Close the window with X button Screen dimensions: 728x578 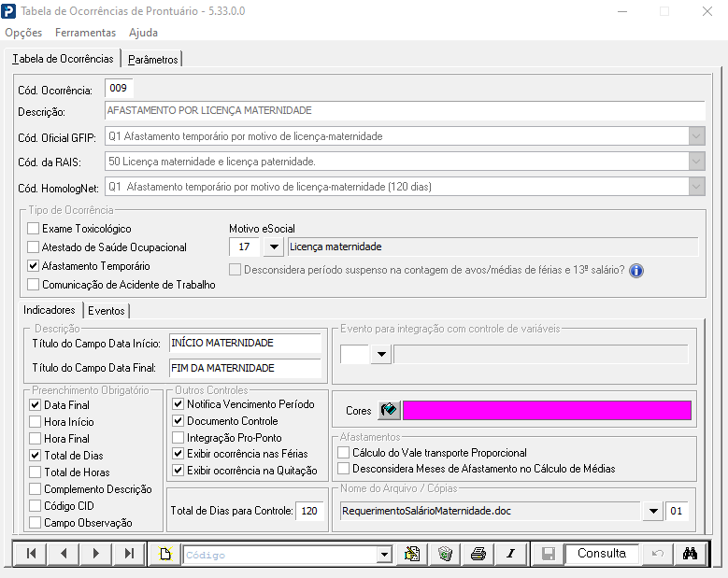point(707,11)
